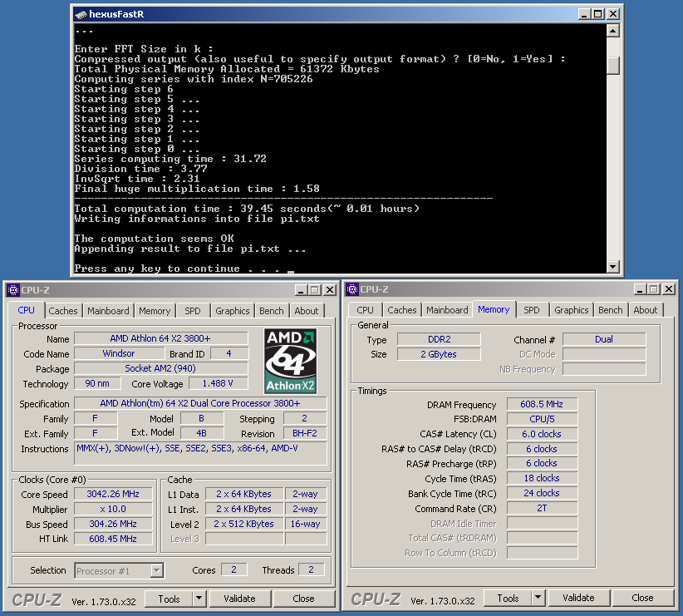Open Caches tab in right CPU-Z
Image resolution: width=683 pixels, height=616 pixels.
(402, 310)
